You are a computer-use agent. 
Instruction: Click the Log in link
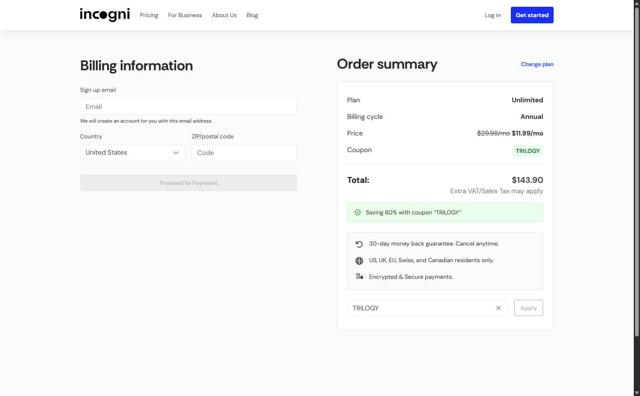tap(493, 15)
